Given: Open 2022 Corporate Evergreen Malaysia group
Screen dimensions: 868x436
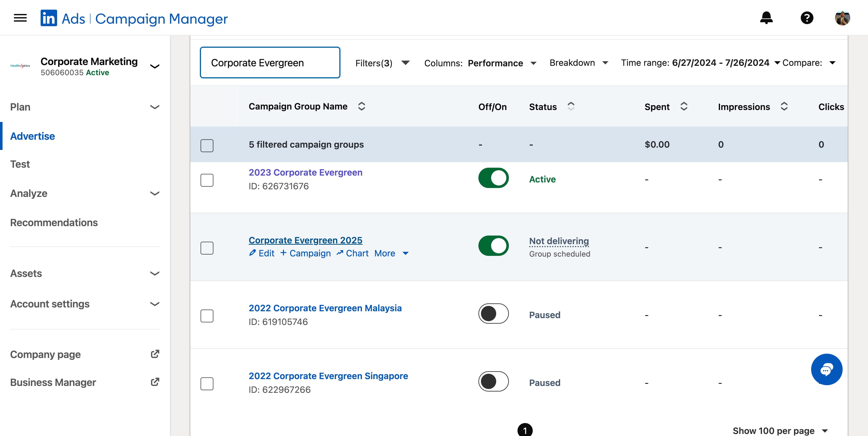Looking at the screenshot, I should (325, 308).
